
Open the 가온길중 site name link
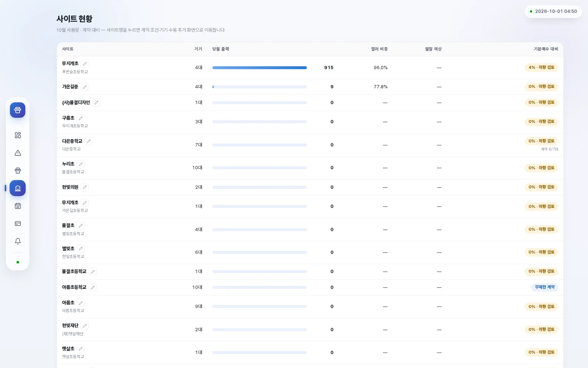click(x=70, y=87)
